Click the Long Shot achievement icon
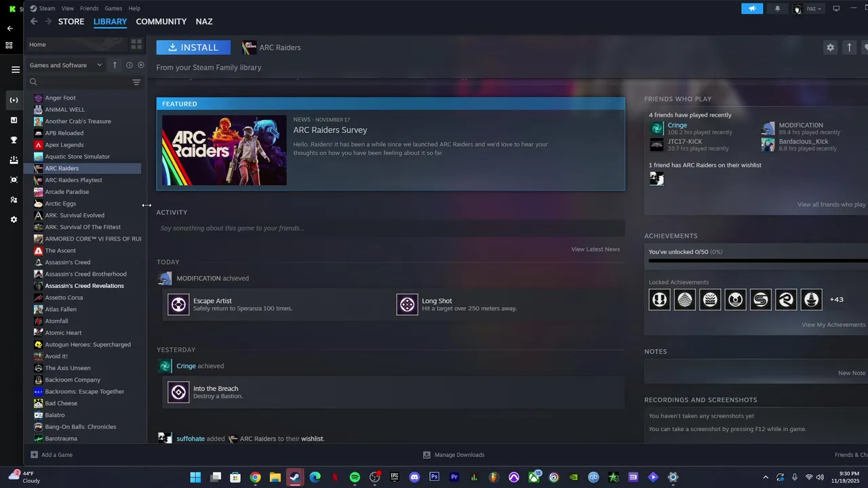The width and height of the screenshot is (868, 488). coord(408,304)
